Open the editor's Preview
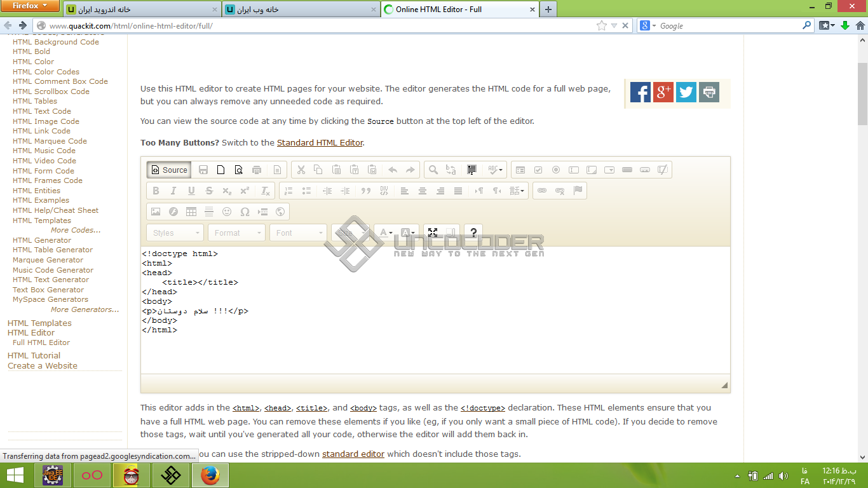The image size is (868, 488). (239, 170)
